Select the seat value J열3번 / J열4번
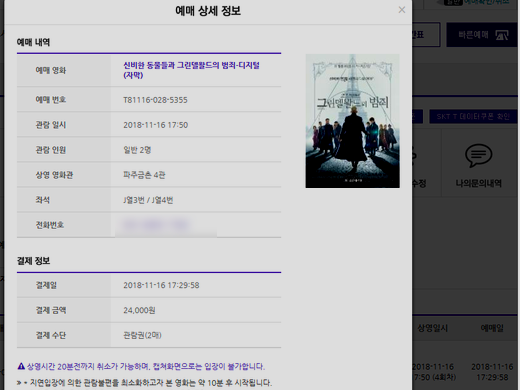This screenshot has height=390, width=520. click(x=148, y=200)
